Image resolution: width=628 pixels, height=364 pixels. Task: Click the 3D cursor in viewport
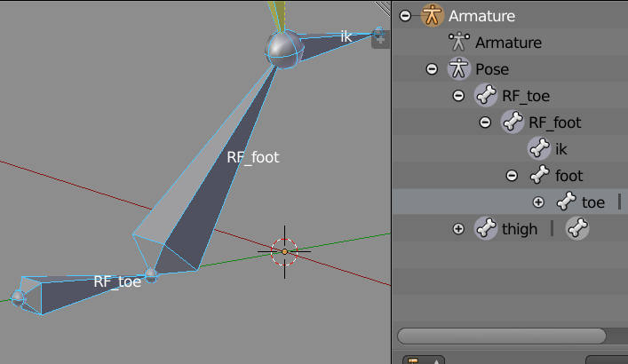pyautogui.click(x=284, y=251)
